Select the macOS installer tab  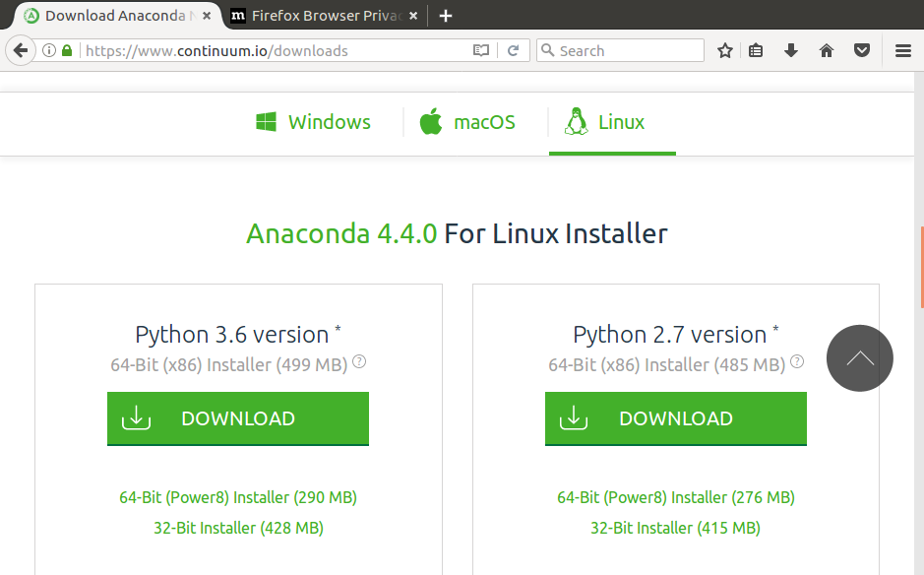tap(467, 122)
